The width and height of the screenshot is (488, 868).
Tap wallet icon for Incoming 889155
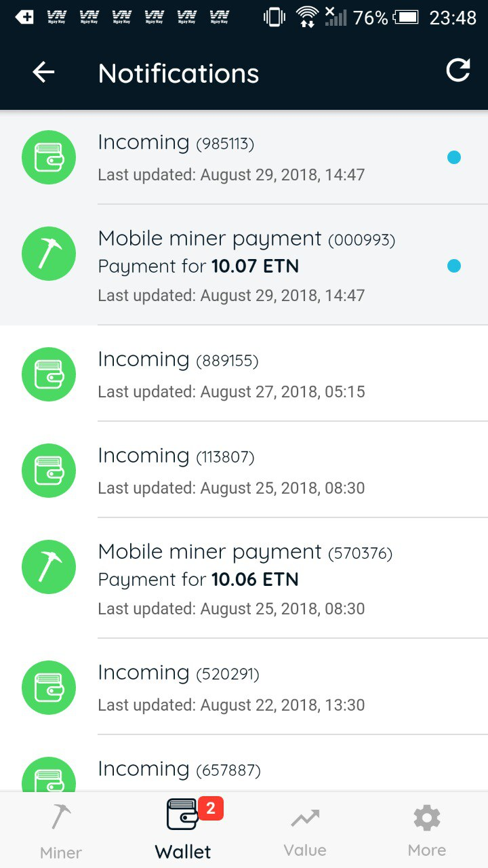pyautogui.click(x=48, y=374)
